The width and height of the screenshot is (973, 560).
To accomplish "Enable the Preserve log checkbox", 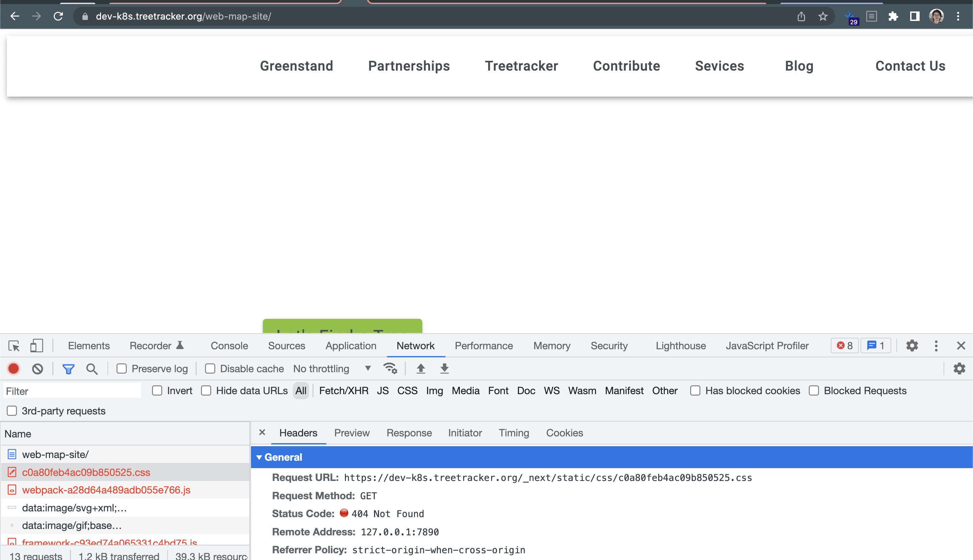I will click(x=122, y=368).
